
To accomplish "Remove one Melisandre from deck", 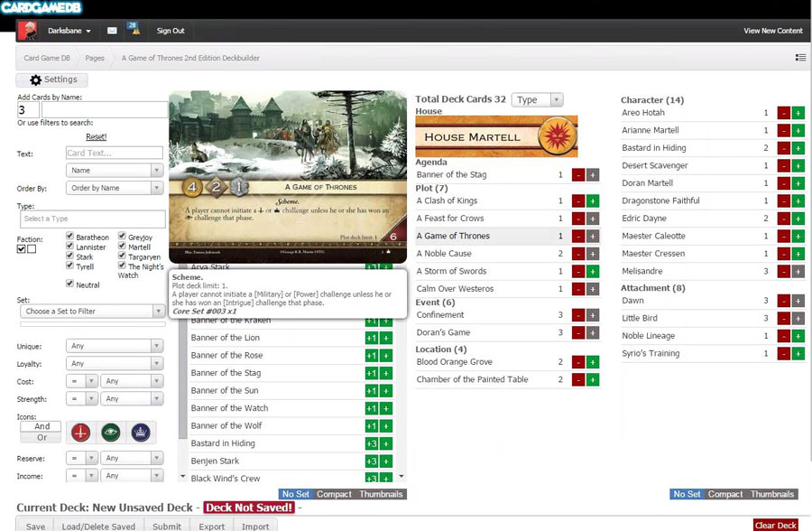I will click(x=783, y=272).
